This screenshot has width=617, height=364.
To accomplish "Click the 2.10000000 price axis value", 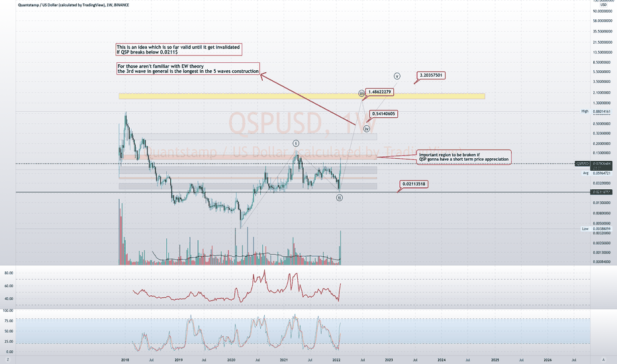I will pyautogui.click(x=602, y=93).
